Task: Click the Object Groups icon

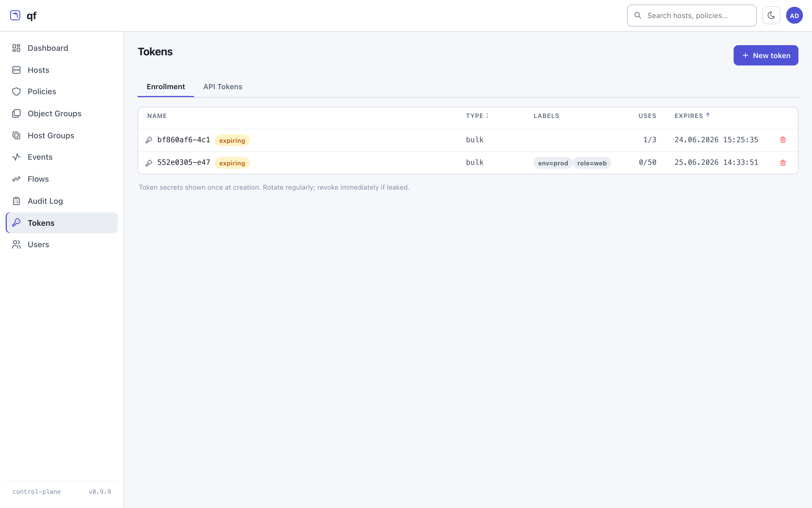Action: coord(16,113)
